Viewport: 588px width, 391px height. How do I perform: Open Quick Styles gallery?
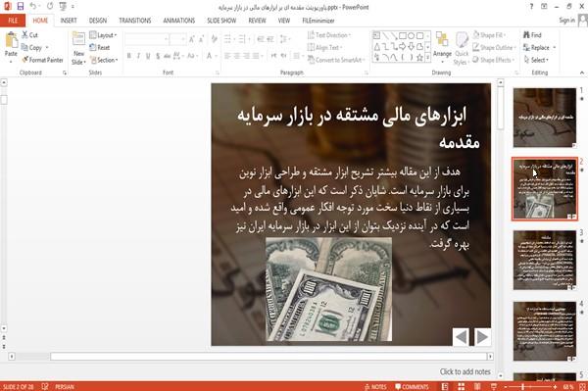pos(462,49)
